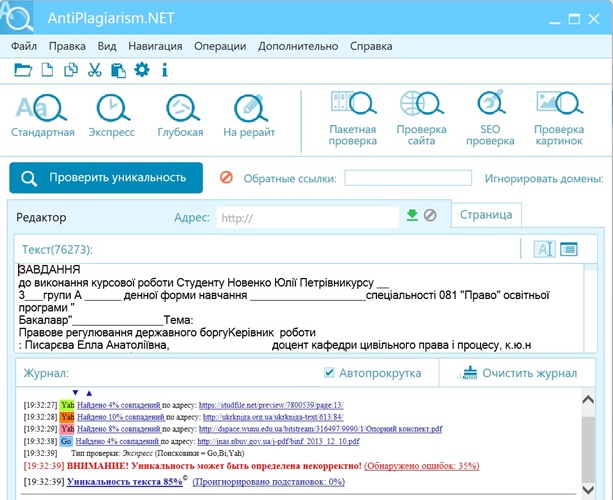Start the Стандартная check mode
Image resolution: width=613 pixels, height=500 pixels.
pos(43,116)
